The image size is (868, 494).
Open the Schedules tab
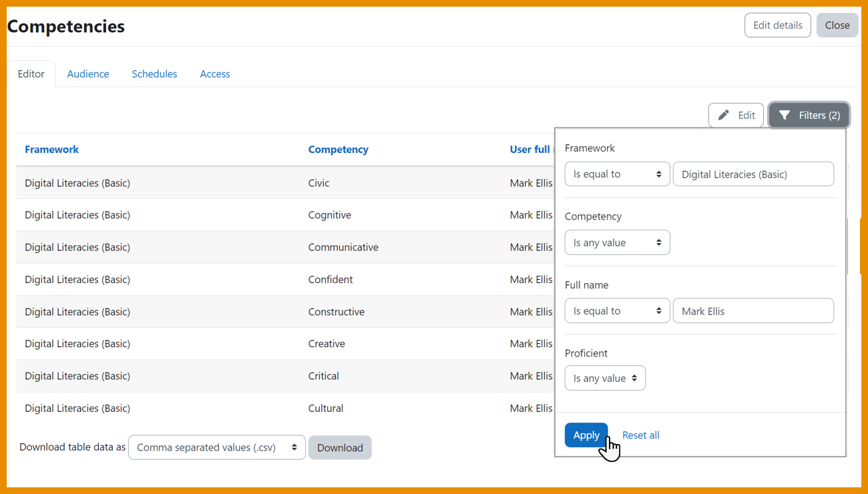pos(154,74)
